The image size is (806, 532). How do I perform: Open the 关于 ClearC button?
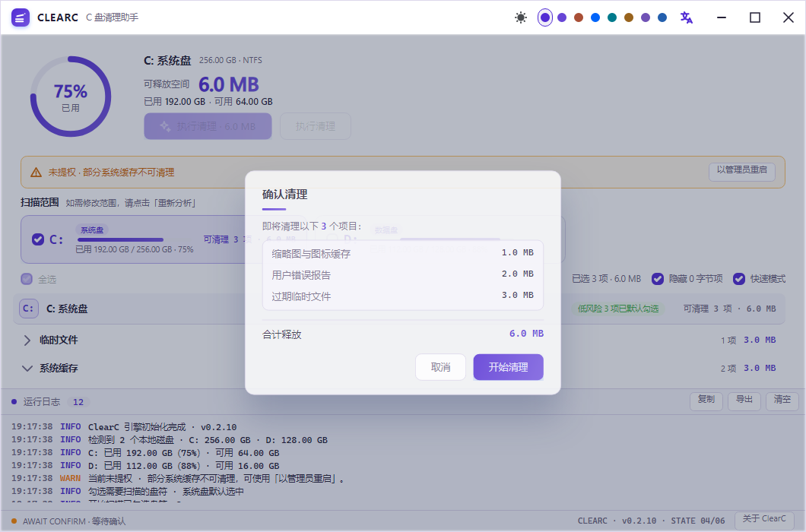tap(764, 519)
